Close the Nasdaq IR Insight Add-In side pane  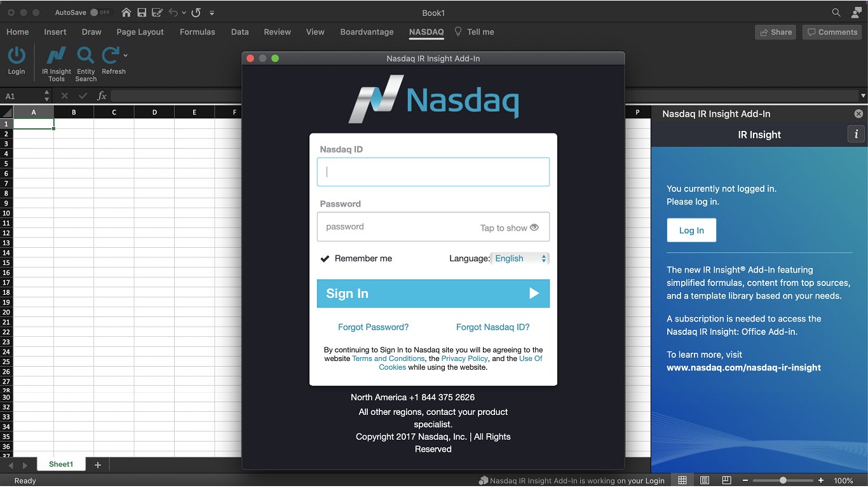(x=858, y=114)
